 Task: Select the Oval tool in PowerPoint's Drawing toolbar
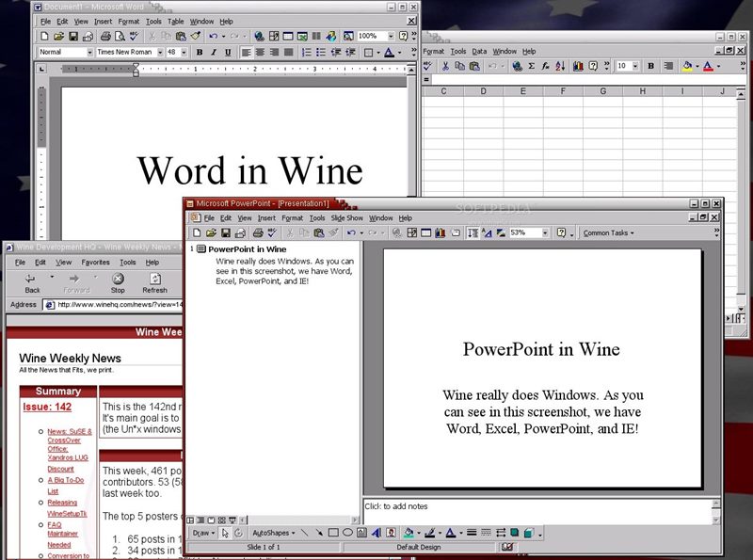click(345, 532)
